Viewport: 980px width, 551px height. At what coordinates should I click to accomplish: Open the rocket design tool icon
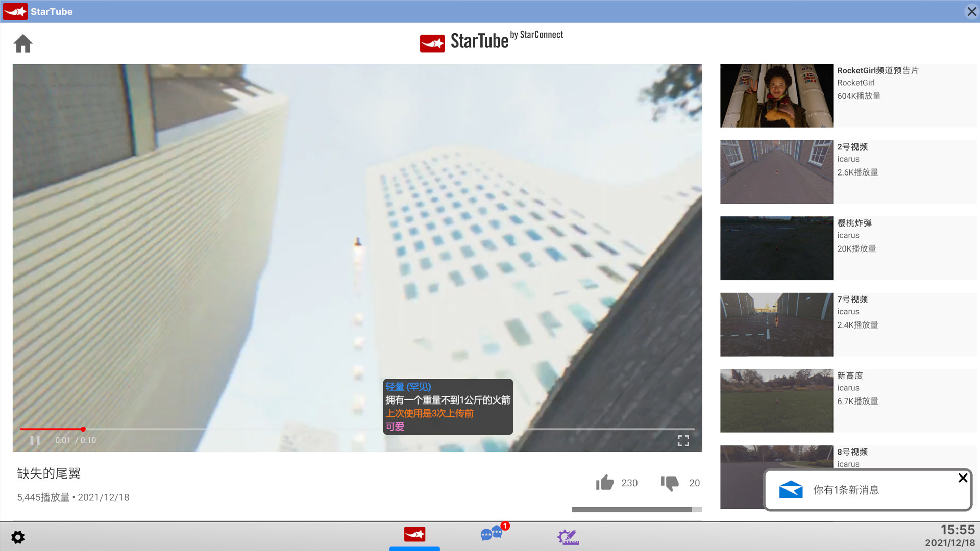[x=568, y=537]
